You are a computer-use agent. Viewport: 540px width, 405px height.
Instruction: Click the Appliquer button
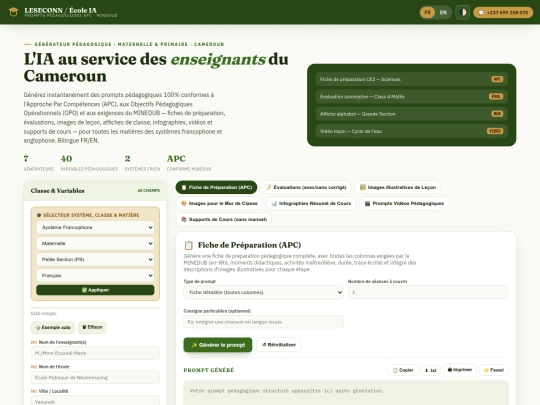(x=95, y=290)
